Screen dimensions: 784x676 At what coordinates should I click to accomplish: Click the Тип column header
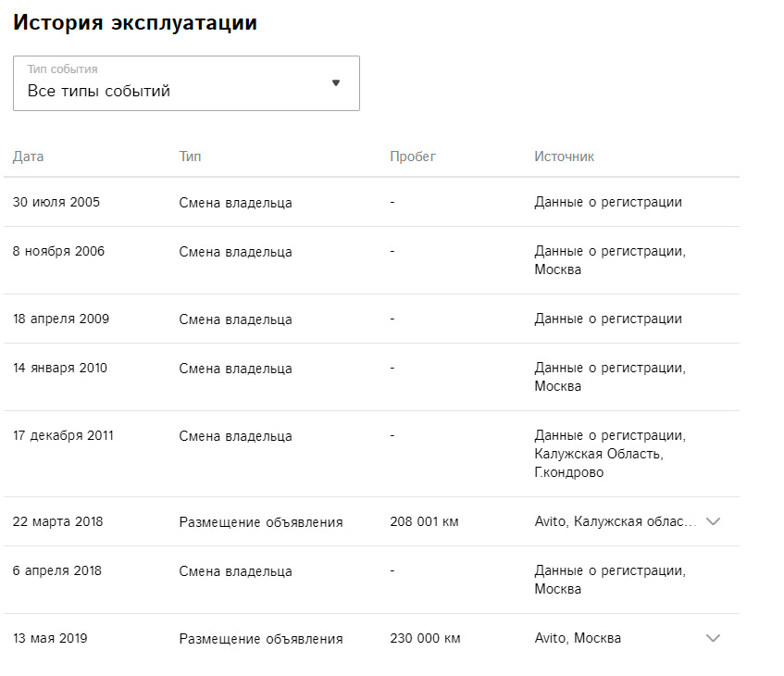point(190,156)
